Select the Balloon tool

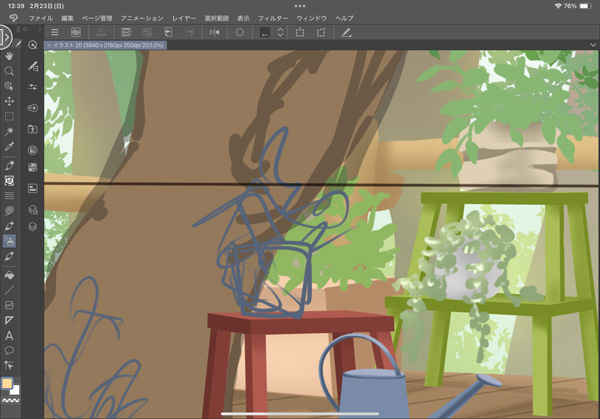pos(9,350)
